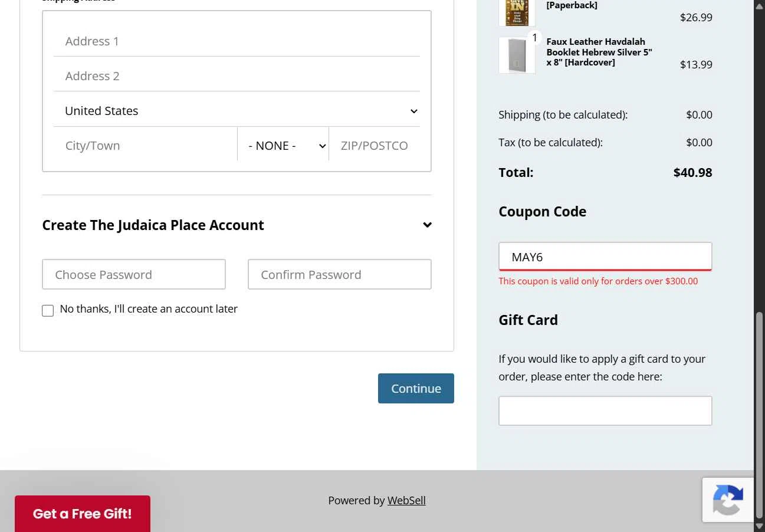The height and width of the screenshot is (532, 765).
Task: Open the United States country dropdown
Action: 237,111
